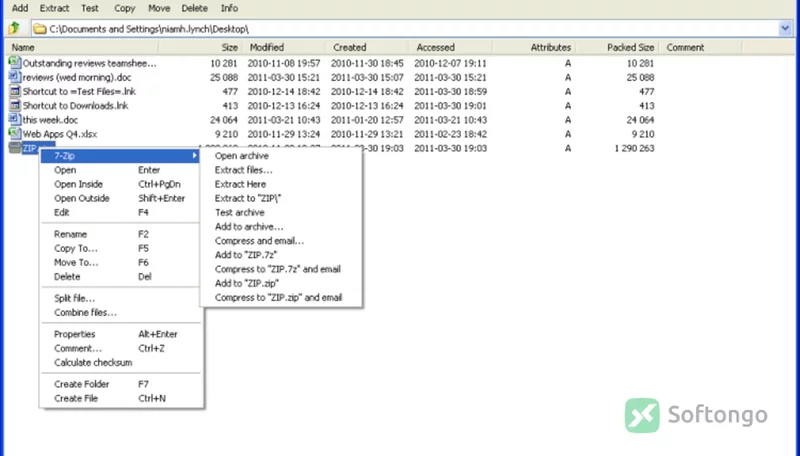
Task: Expand the 7-Zip submenu entry
Action: (x=120, y=156)
